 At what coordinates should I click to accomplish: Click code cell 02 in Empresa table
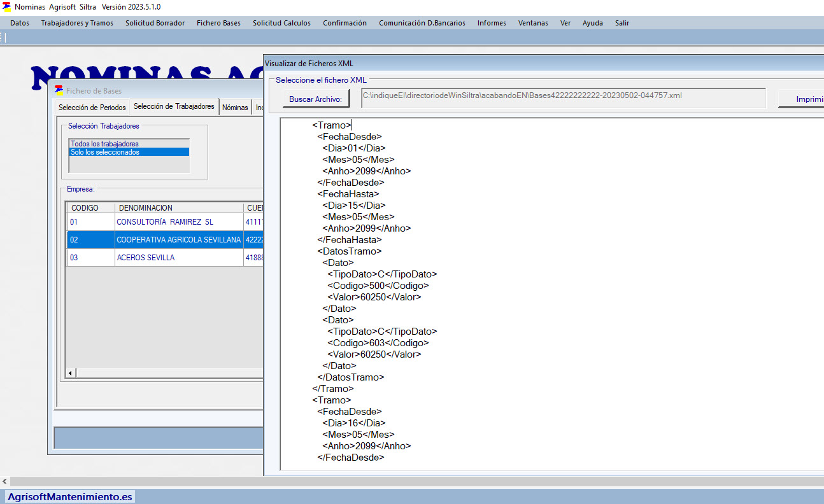91,240
